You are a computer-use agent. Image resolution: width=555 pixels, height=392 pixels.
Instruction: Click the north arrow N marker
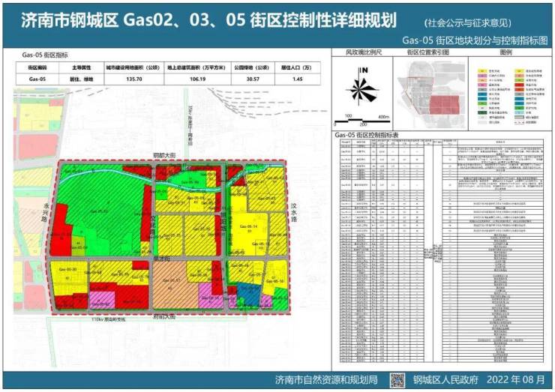click(364, 70)
